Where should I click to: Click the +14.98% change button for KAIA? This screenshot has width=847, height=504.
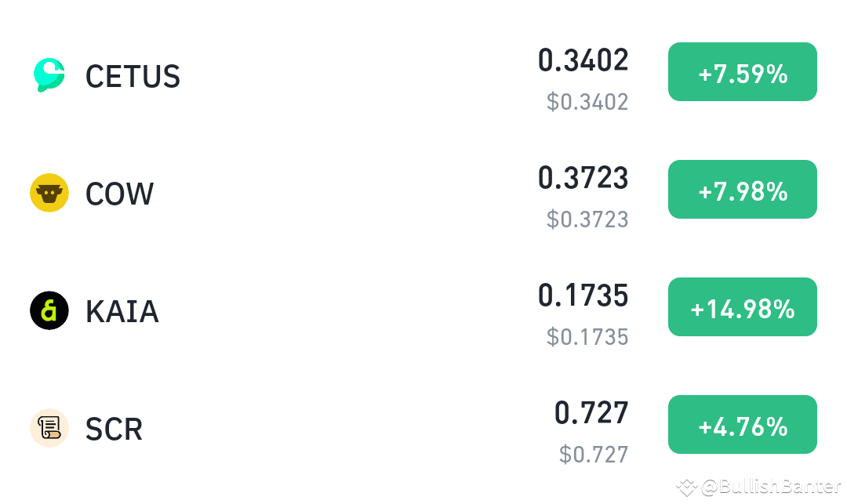click(742, 306)
